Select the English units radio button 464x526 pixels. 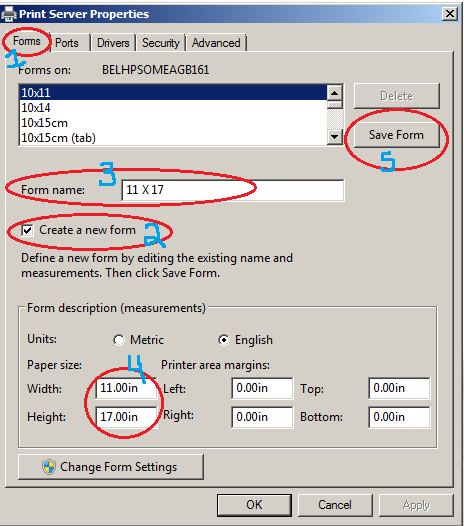(224, 340)
